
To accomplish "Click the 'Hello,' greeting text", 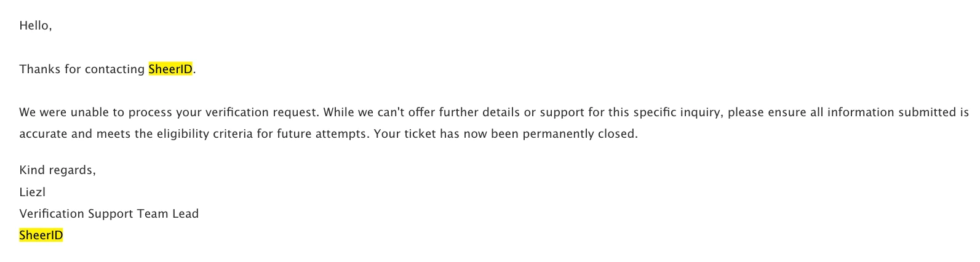I will coord(36,26).
